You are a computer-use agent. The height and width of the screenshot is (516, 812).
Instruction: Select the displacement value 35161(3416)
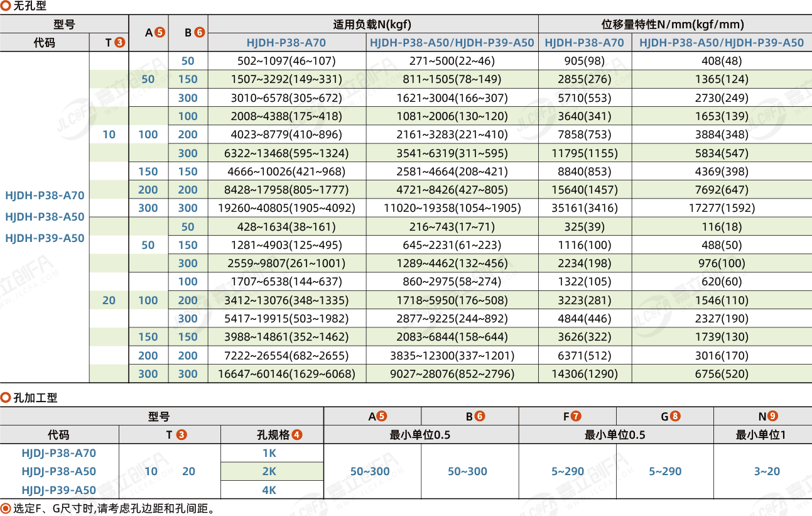tap(584, 208)
